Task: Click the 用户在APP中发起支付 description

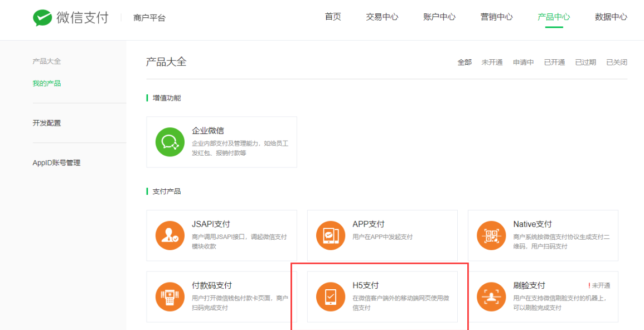Action: tap(382, 237)
